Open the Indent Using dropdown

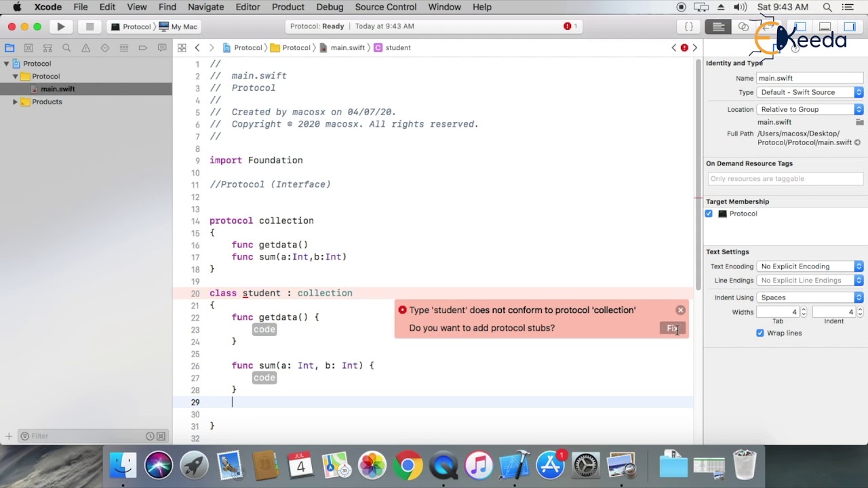tap(810, 298)
